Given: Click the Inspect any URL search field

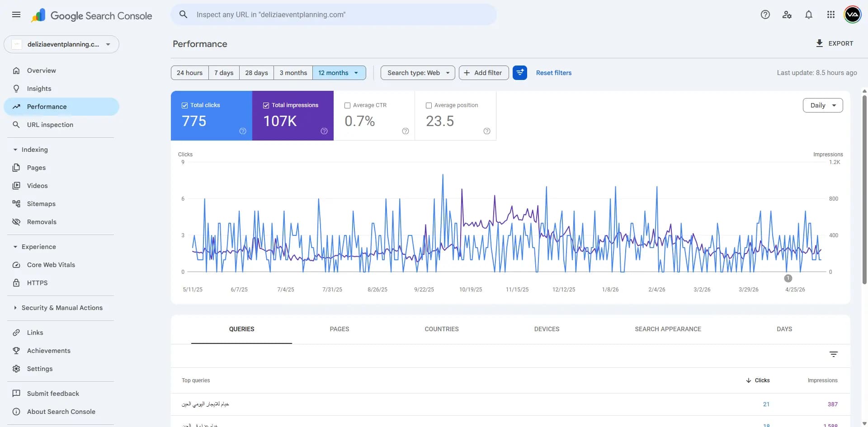Looking at the screenshot, I should [334, 14].
